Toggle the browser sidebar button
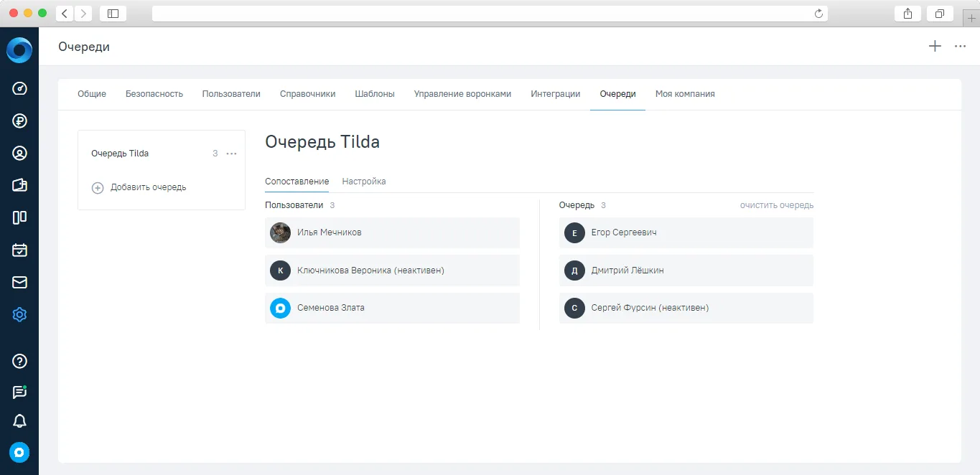 [x=113, y=13]
